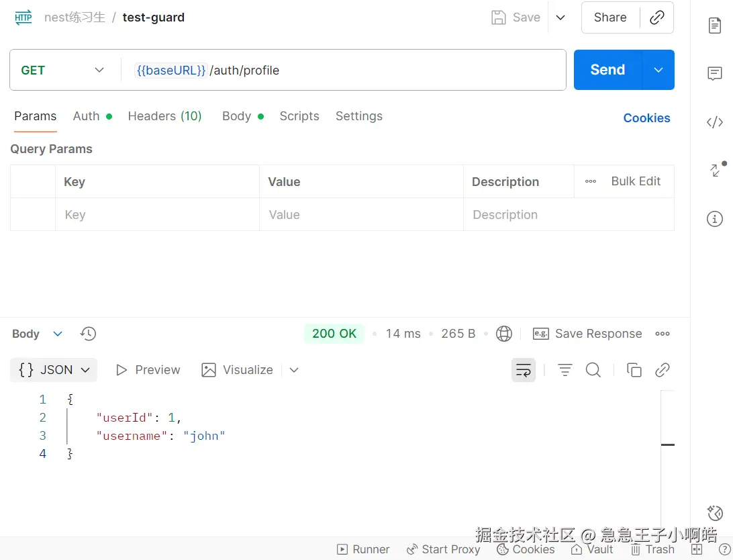Expand the Visualize options chevron
This screenshot has width=733, height=560.
294,370
